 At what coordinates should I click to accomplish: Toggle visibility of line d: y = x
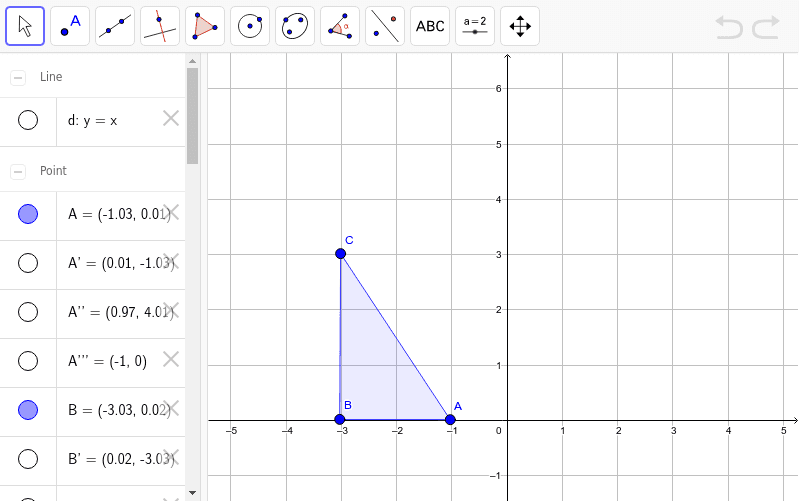28,120
